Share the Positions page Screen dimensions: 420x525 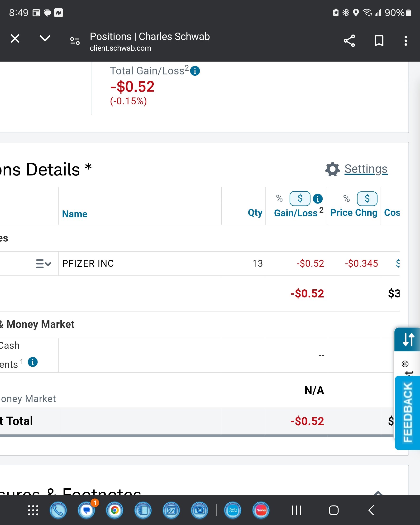pos(349,41)
